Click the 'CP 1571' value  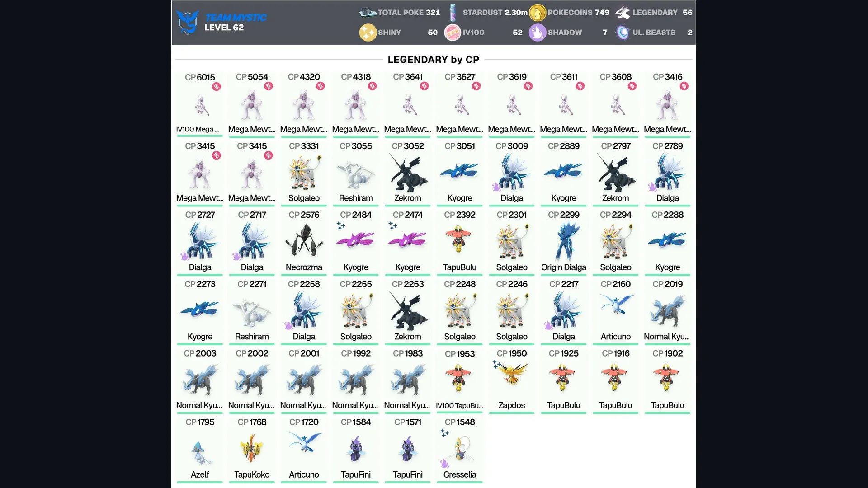[x=408, y=422]
